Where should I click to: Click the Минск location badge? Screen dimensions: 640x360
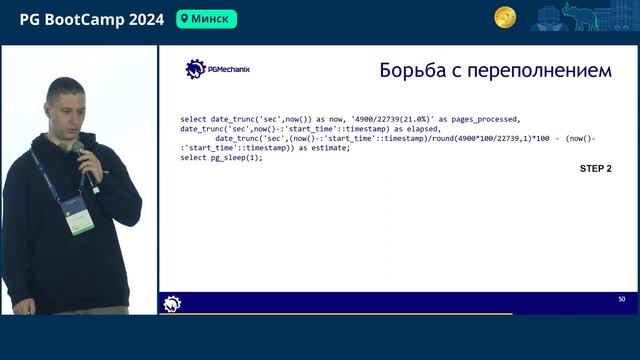[207, 19]
